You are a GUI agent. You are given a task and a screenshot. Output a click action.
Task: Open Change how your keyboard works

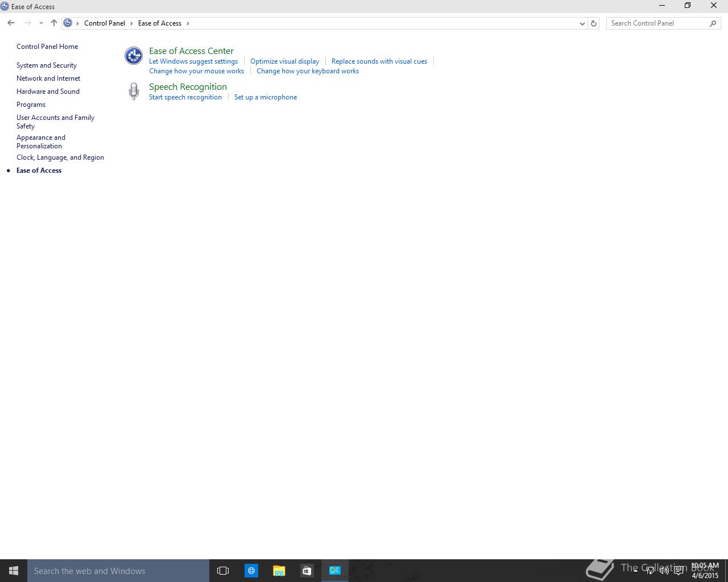(308, 71)
